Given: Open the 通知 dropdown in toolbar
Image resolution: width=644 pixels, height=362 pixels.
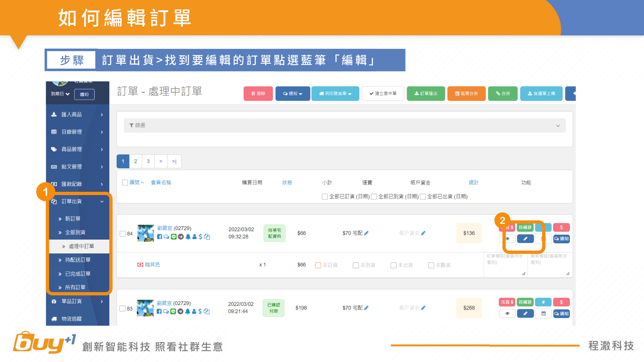Looking at the screenshot, I should 292,94.
